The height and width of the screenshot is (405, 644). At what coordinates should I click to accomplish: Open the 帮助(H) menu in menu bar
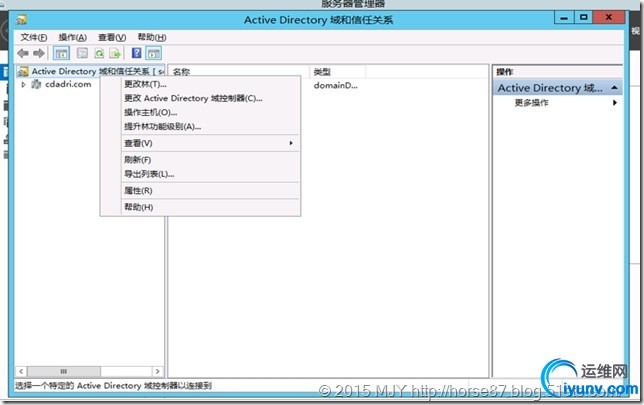(152, 37)
